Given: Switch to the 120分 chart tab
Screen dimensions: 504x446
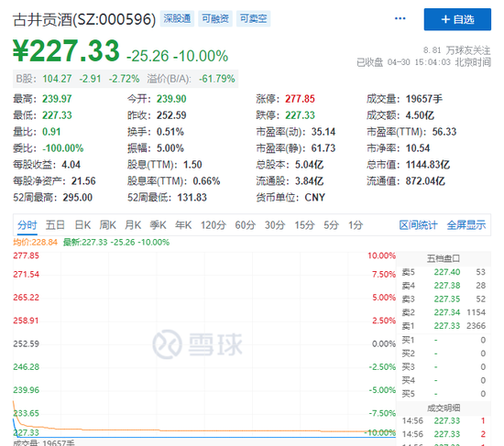Looking at the screenshot, I should click(214, 225).
